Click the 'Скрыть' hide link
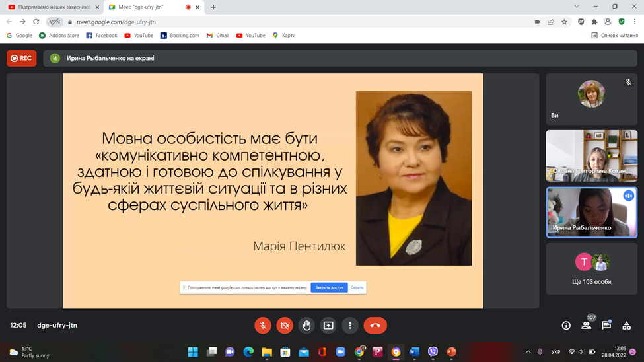The width and height of the screenshot is (644, 362). click(357, 287)
